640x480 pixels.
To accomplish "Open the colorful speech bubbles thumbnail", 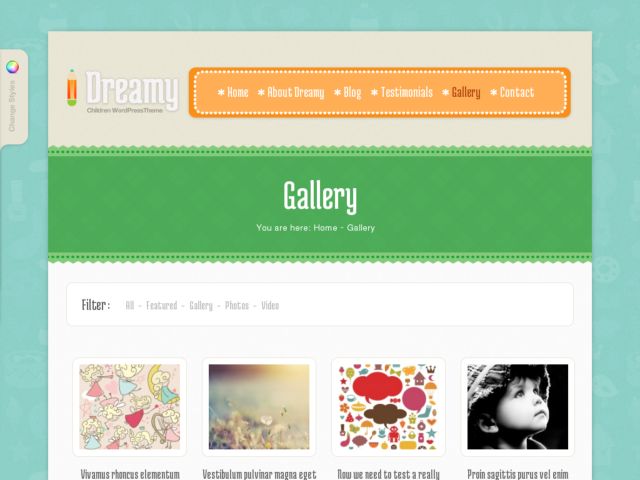I will pos(388,407).
